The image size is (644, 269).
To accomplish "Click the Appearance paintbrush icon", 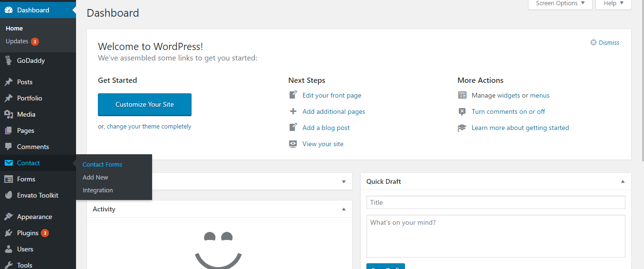I will (9, 217).
